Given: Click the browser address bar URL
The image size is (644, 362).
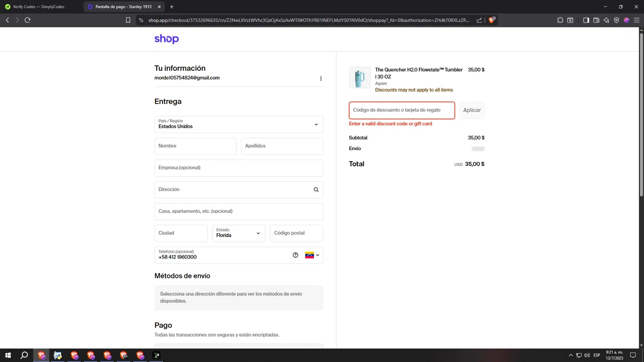Looking at the screenshot, I should coord(309,20).
